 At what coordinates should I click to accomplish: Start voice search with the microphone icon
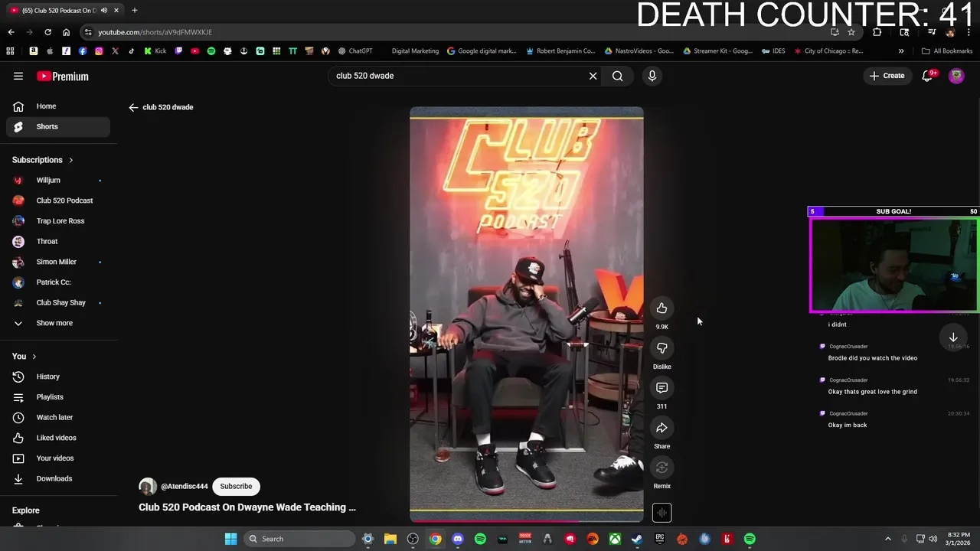[x=652, y=76]
